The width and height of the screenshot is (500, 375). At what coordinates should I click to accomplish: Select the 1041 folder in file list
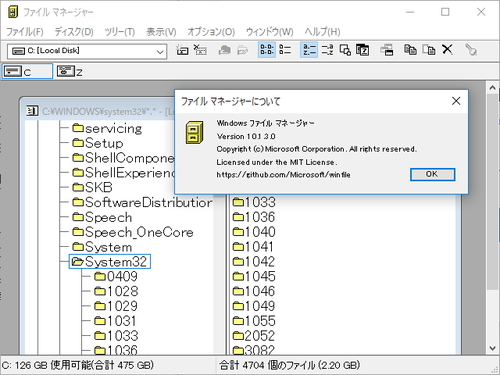click(x=254, y=247)
